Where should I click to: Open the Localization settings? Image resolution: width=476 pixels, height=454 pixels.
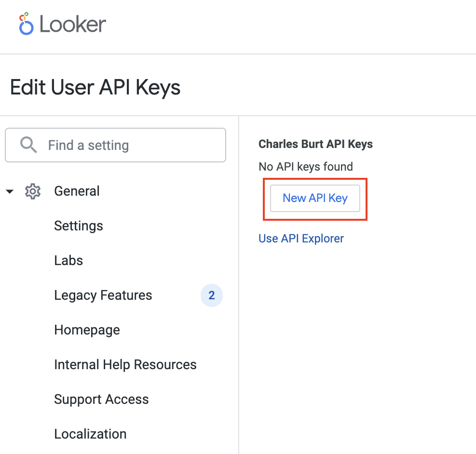pos(90,434)
